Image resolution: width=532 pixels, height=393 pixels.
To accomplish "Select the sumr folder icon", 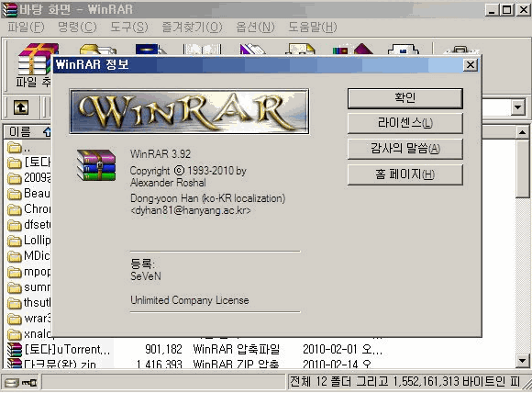I will click(x=15, y=287).
